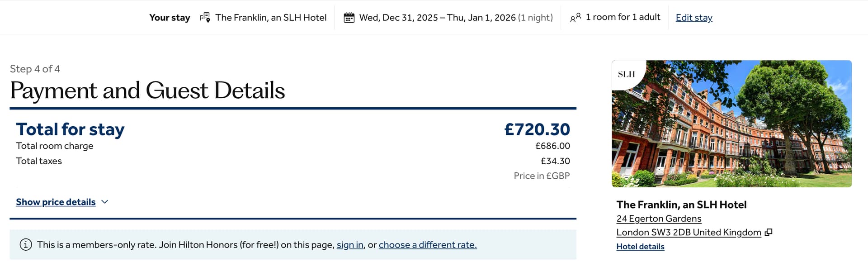Open the 24 Egerton Gardens address link
Viewport: 868px width, 262px height.
coord(659,219)
